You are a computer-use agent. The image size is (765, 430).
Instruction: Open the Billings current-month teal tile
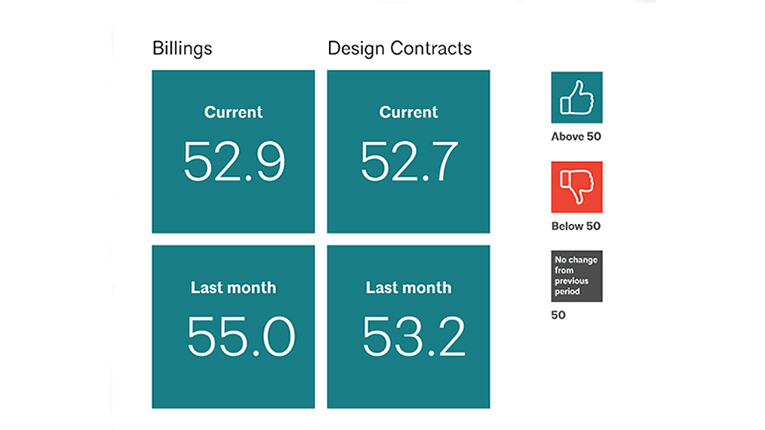click(x=233, y=200)
